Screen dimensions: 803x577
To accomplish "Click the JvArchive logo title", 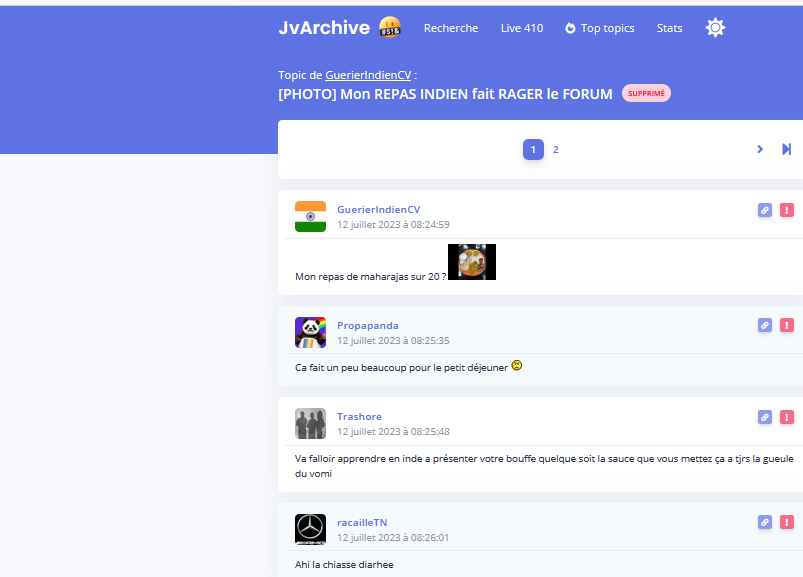I will (324, 28).
